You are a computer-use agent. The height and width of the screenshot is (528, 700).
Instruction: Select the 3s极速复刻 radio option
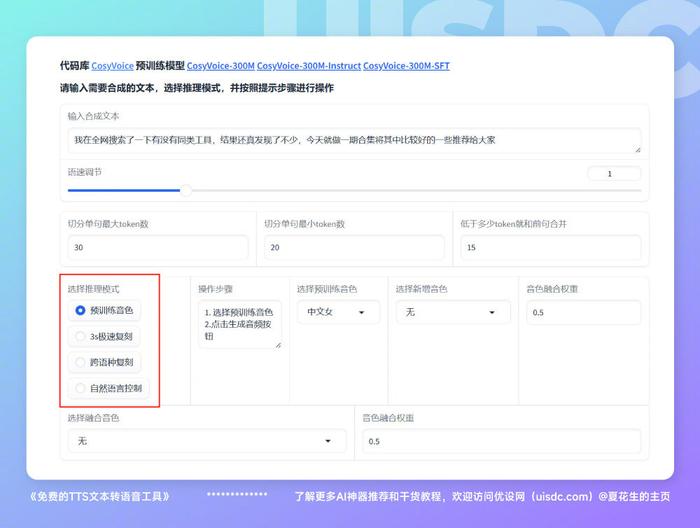(104, 337)
